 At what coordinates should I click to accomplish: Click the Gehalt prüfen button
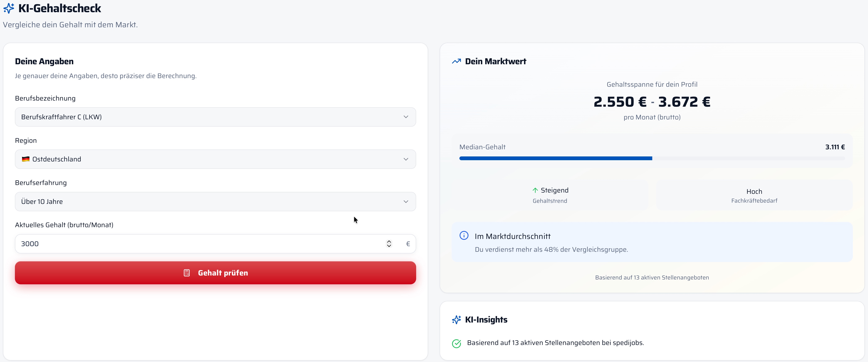[x=215, y=273]
